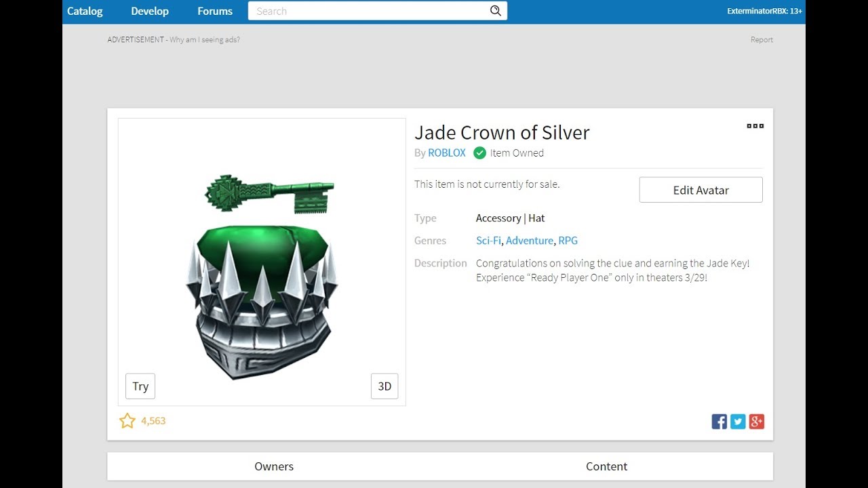
Task: Open the Forums menu
Action: (215, 11)
